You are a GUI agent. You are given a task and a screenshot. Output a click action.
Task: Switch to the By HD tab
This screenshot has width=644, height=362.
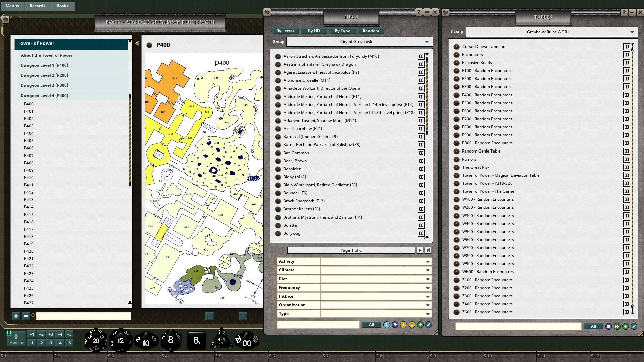[313, 31]
